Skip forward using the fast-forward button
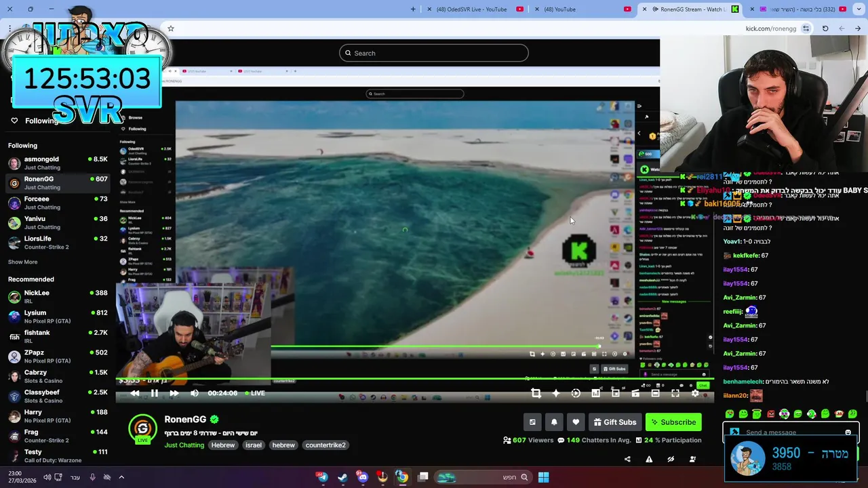The width and height of the screenshot is (868, 488). (x=174, y=393)
